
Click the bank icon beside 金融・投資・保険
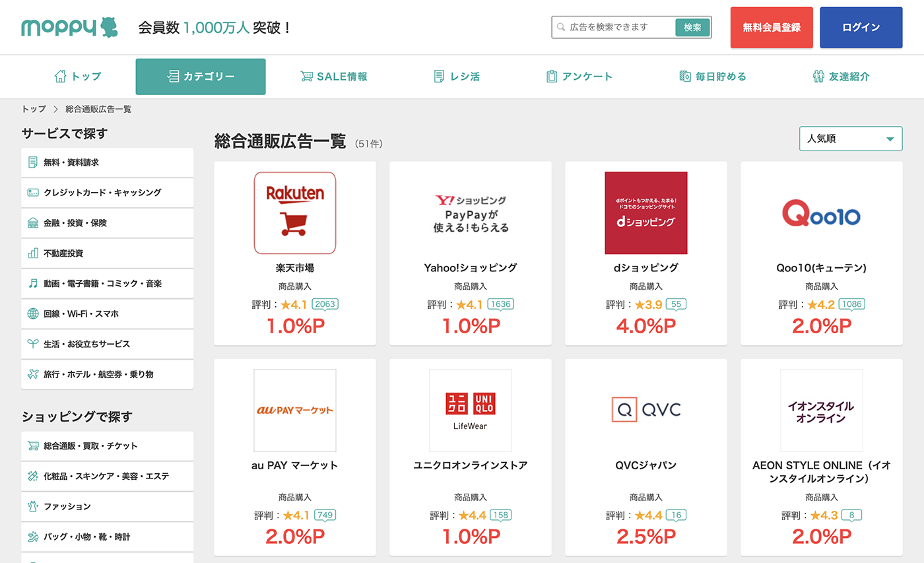[33, 223]
